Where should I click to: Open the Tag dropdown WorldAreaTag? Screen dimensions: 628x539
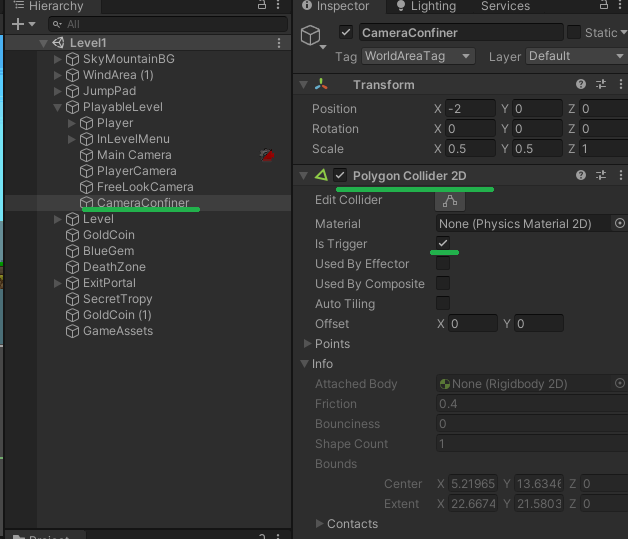pyautogui.click(x=418, y=56)
